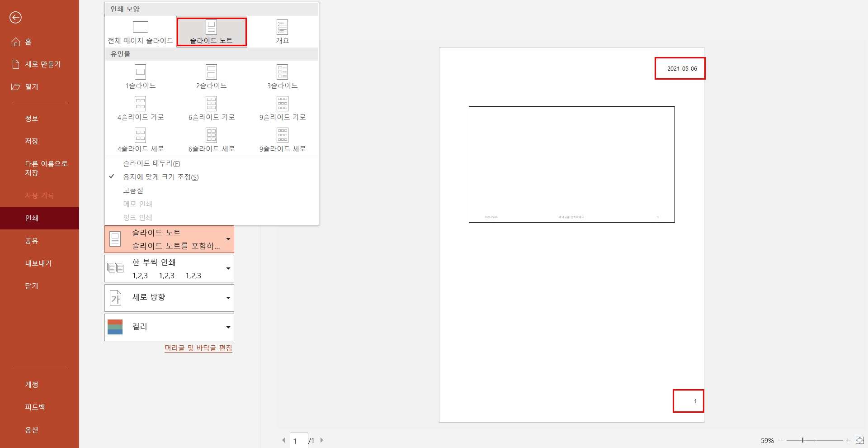Image resolution: width=868 pixels, height=448 pixels.
Task: Choose 9슬라이드 세로 handout layout
Action: (283, 140)
